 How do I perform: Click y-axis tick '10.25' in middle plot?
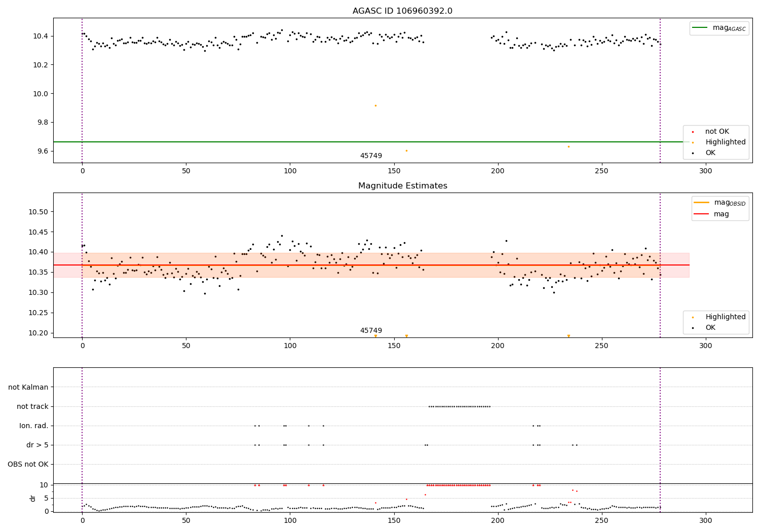point(39,313)
